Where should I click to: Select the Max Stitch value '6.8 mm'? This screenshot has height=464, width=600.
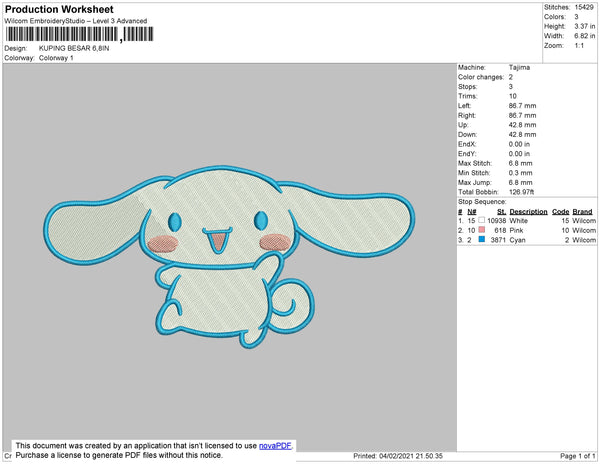[x=520, y=163]
